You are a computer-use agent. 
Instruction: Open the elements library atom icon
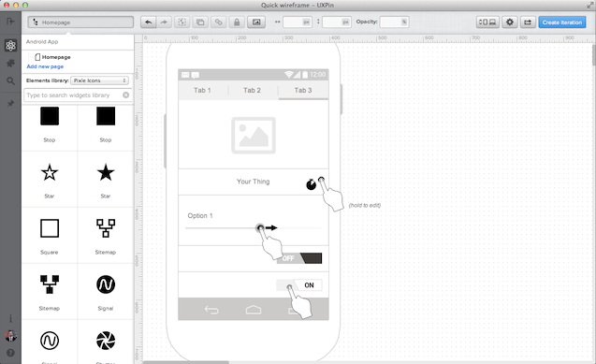point(10,46)
